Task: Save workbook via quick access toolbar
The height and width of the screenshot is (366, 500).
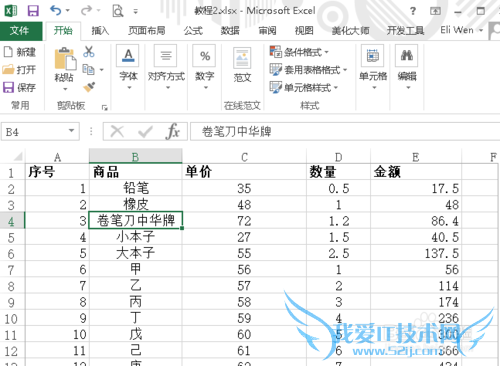Action: (x=33, y=11)
